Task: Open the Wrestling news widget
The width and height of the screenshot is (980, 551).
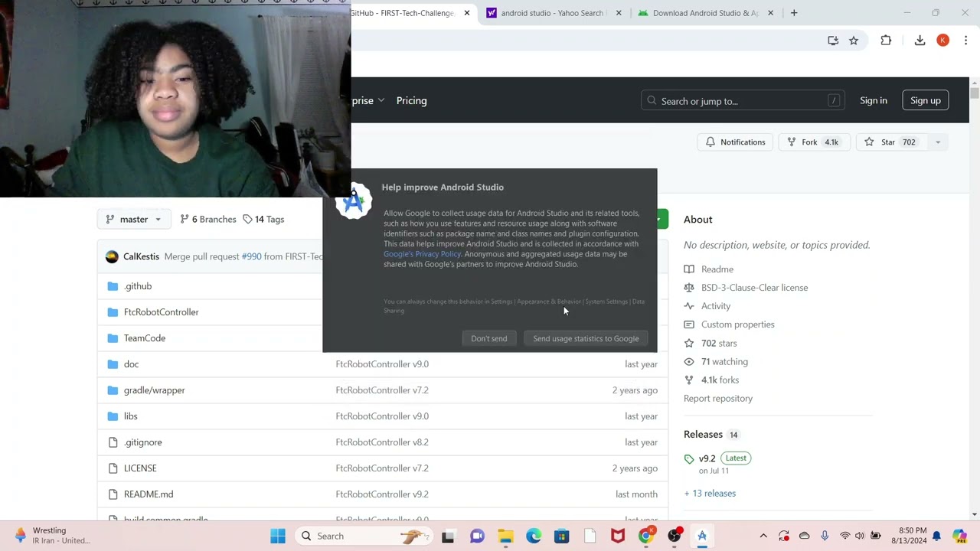Action: click(54, 536)
